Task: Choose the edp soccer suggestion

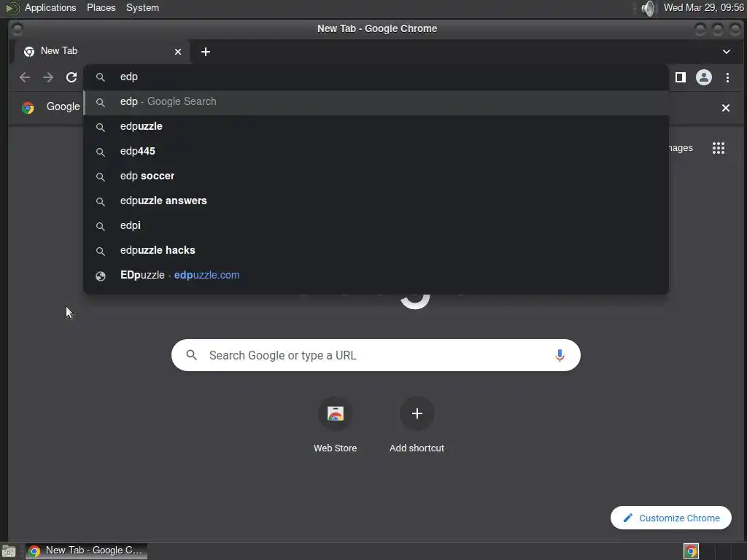Action: tap(376, 176)
